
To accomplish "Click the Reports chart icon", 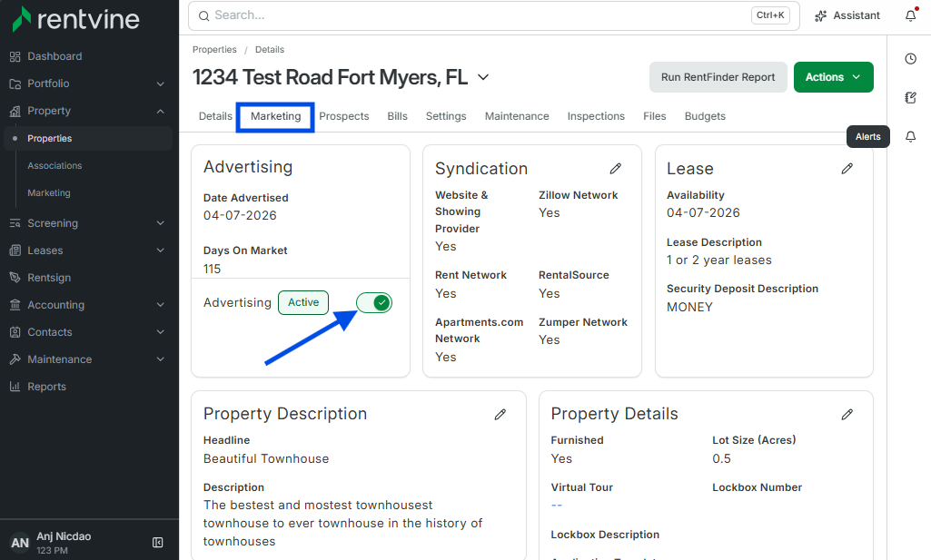I will tap(15, 387).
